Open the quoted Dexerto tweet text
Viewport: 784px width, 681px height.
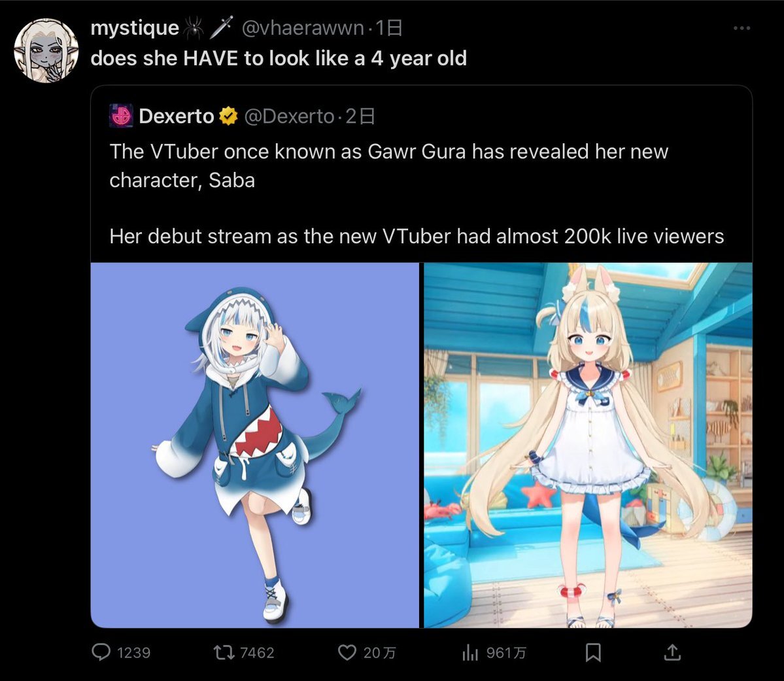click(417, 194)
